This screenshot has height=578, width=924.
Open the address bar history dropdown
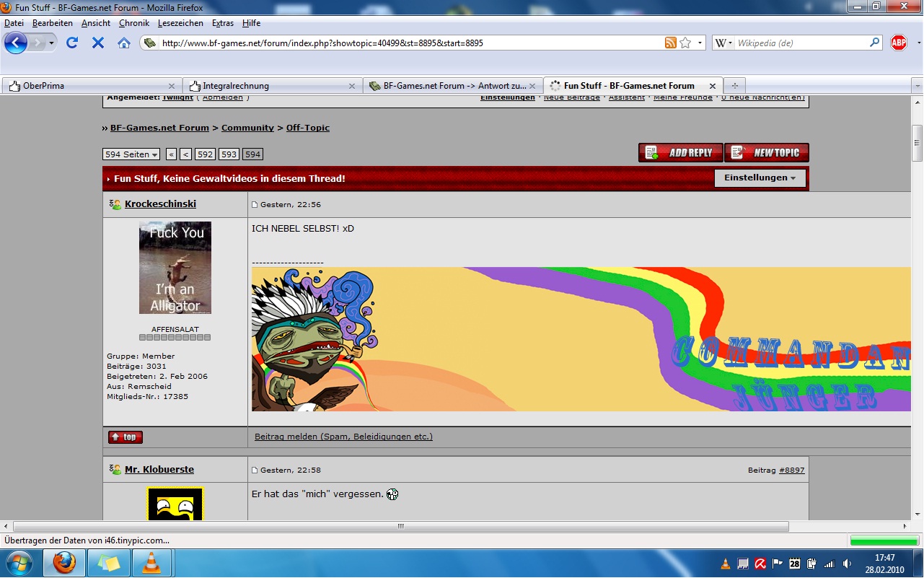(x=700, y=43)
